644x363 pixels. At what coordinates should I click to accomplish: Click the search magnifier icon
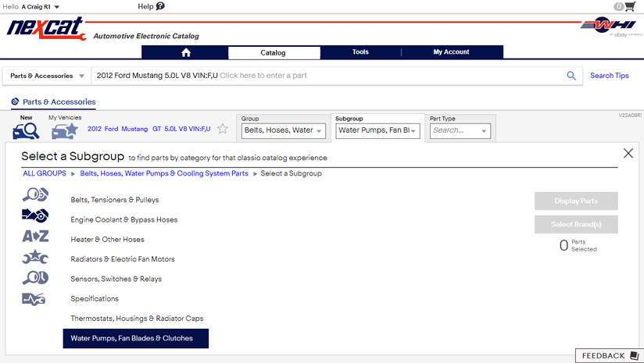point(571,76)
